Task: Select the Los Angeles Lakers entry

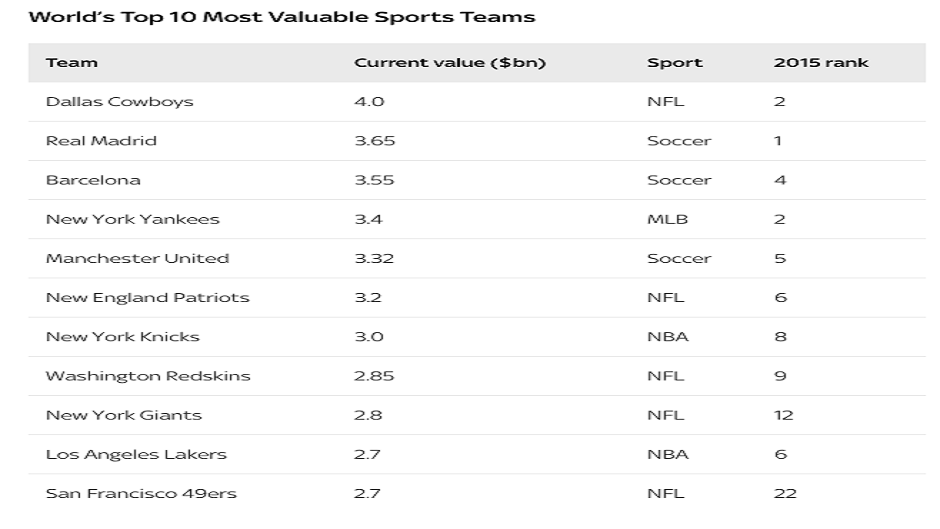Action: [x=136, y=455]
